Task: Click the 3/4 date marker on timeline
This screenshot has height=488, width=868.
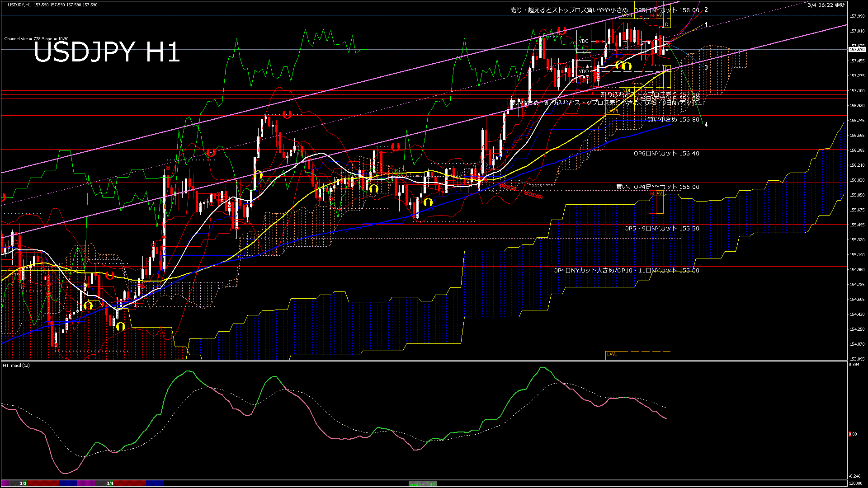Action: [x=110, y=483]
